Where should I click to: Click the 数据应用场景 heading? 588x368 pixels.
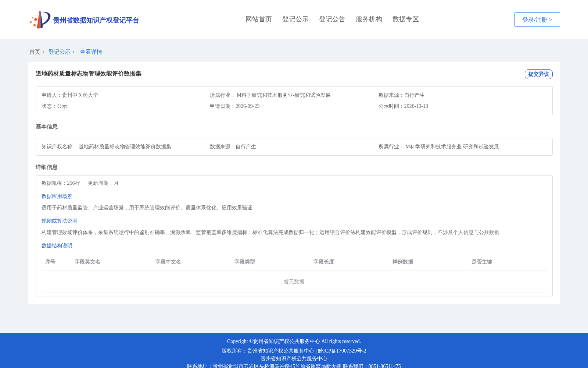(x=57, y=196)
